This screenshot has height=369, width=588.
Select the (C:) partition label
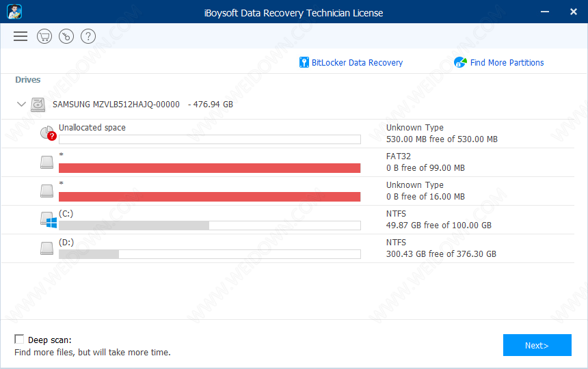pyautogui.click(x=66, y=213)
